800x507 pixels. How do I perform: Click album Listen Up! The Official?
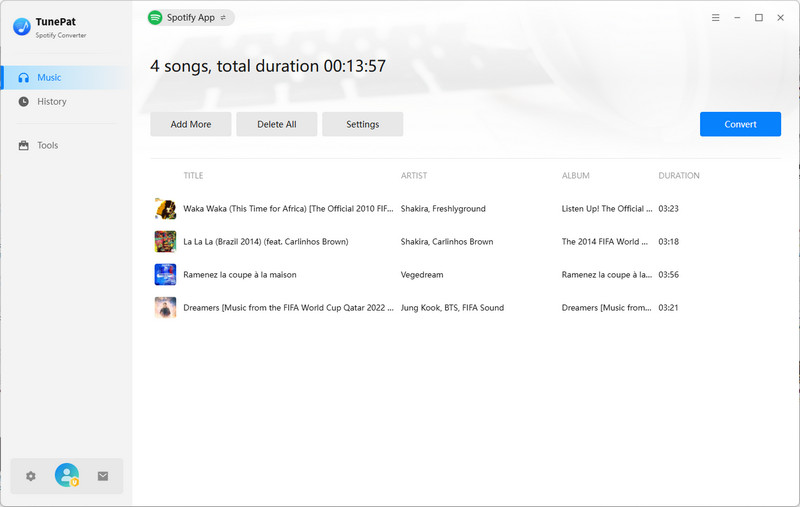607,209
